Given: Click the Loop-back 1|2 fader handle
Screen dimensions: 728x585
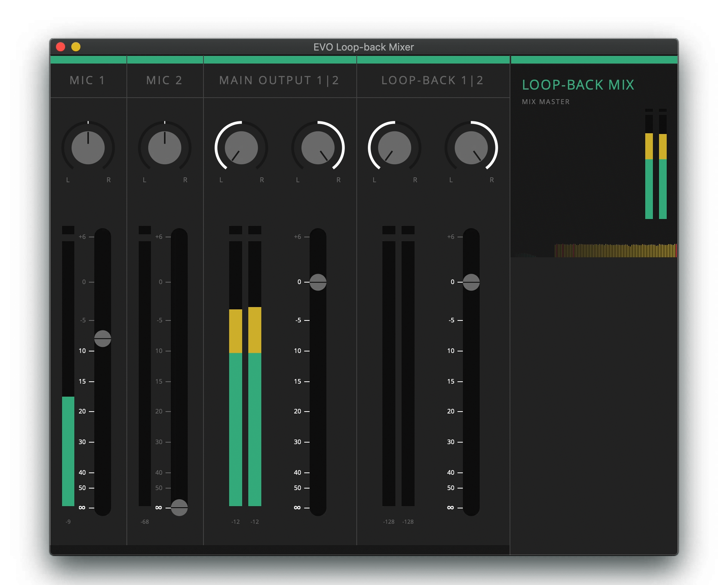Looking at the screenshot, I should click(x=471, y=282).
